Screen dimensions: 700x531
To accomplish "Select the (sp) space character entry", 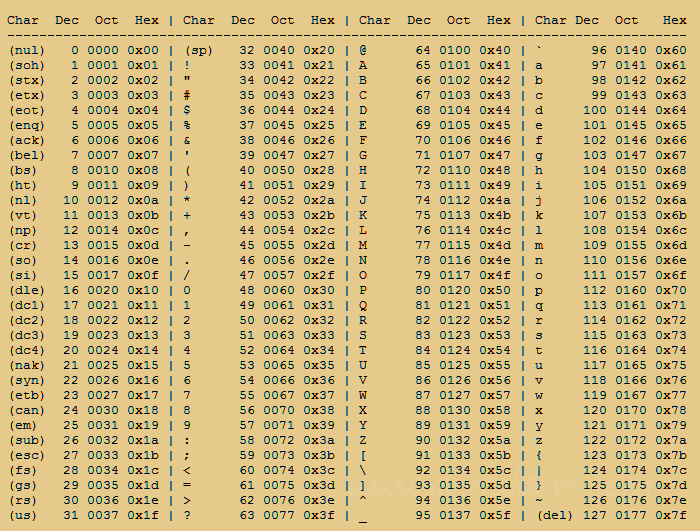I will click(x=199, y=50).
